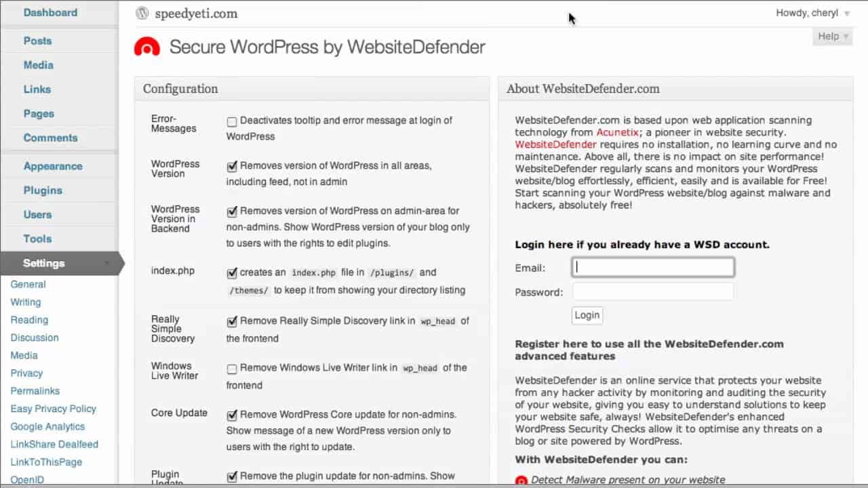Screen dimensions: 868x488
Task: Open the Plugins menu
Action: coord(43,190)
